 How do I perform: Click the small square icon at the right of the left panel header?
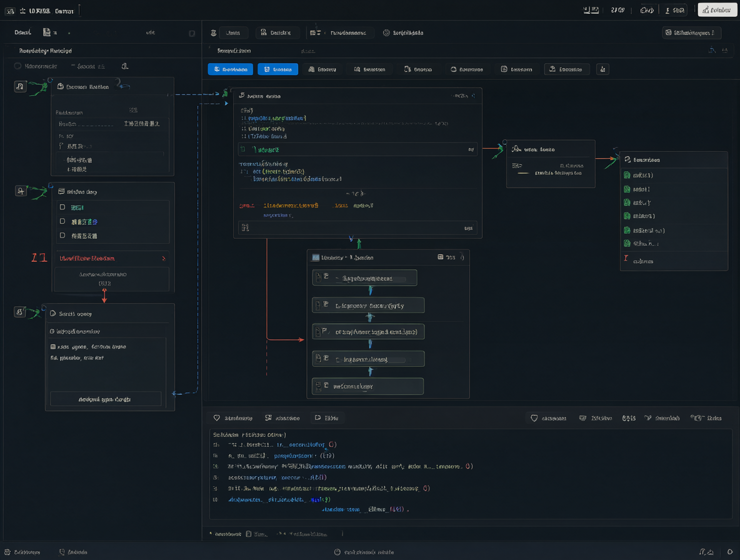coord(192,33)
